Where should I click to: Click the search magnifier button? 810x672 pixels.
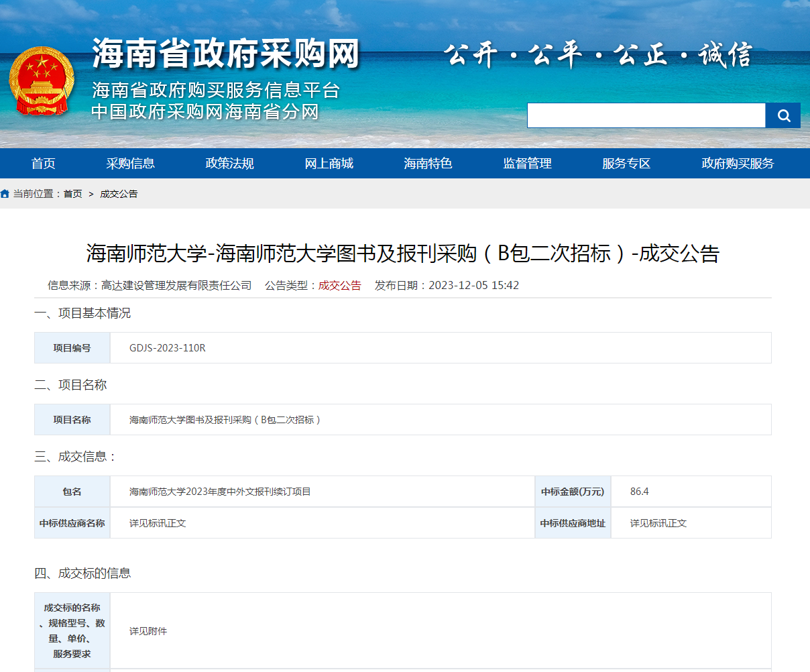[x=783, y=115]
